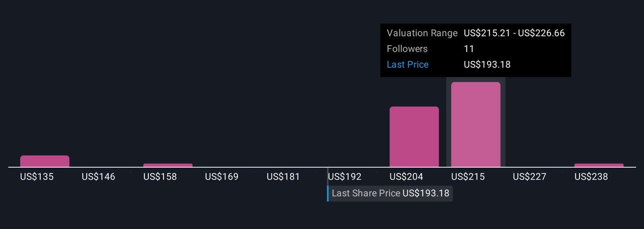Screen dimensions: 644x229
Task: Select the small bar above US$158
Action: (x=168, y=165)
